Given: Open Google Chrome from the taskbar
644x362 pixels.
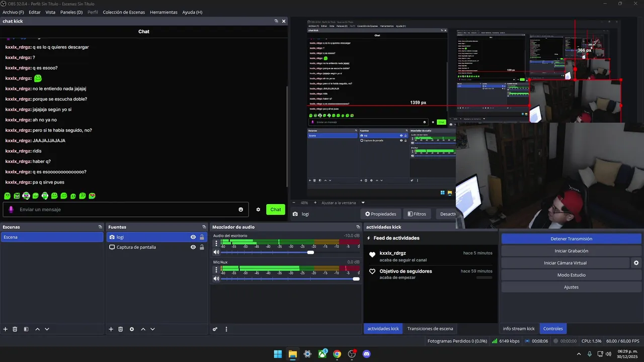Looking at the screenshot, I should coord(337,354).
